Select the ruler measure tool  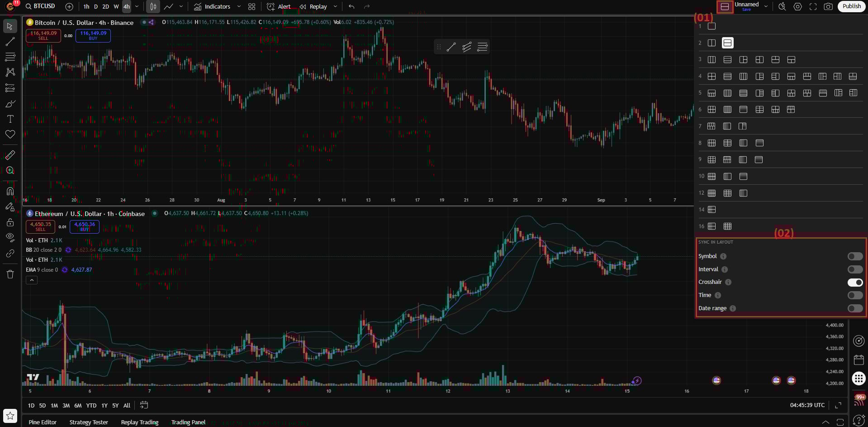10,155
